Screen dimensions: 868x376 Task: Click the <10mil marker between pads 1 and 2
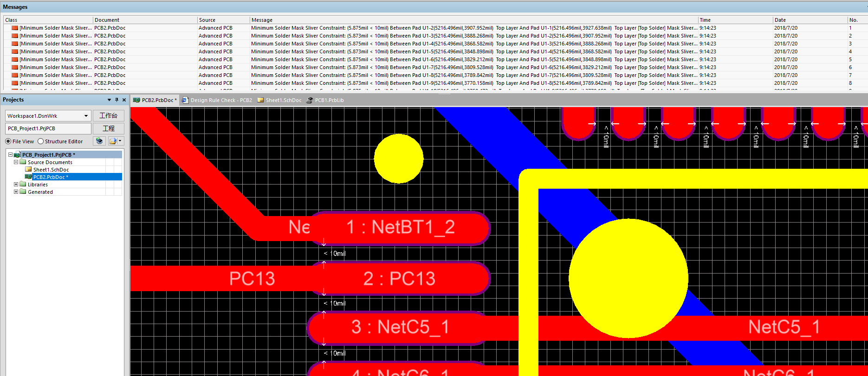[334, 254]
